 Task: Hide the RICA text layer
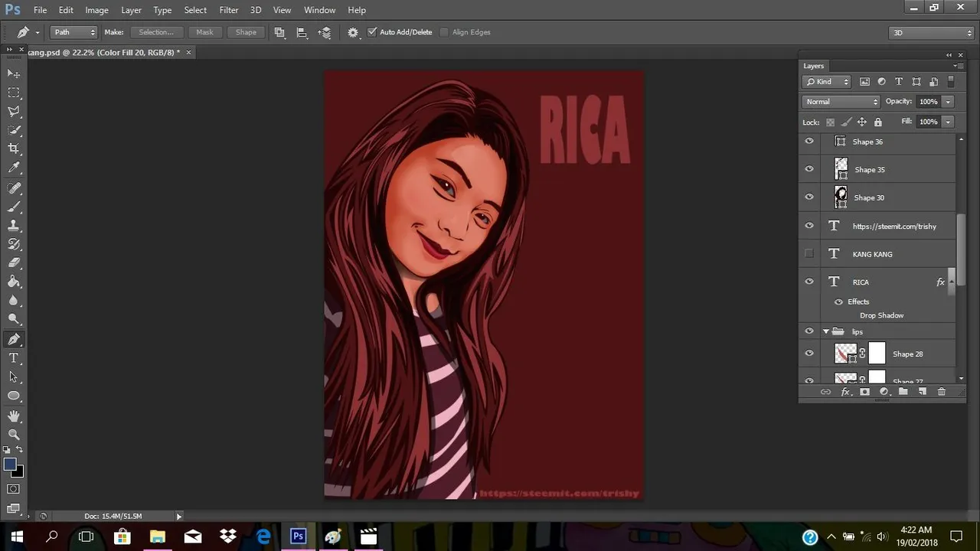click(x=809, y=282)
